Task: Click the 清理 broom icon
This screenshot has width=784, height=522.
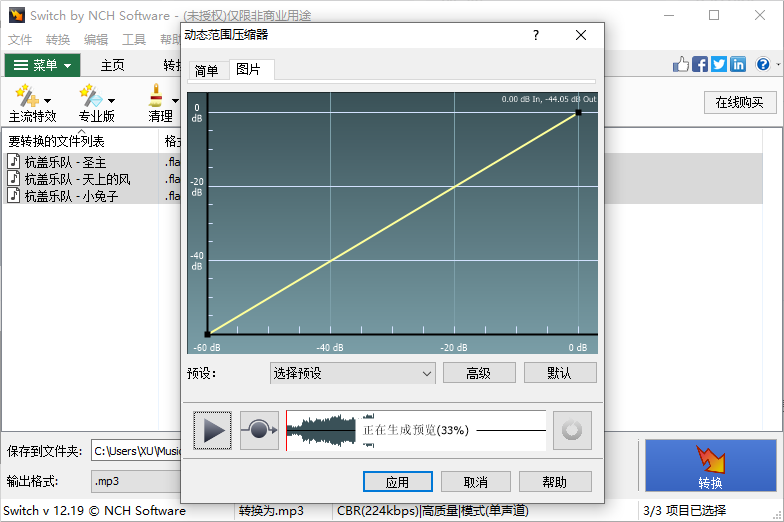Action: point(156,96)
